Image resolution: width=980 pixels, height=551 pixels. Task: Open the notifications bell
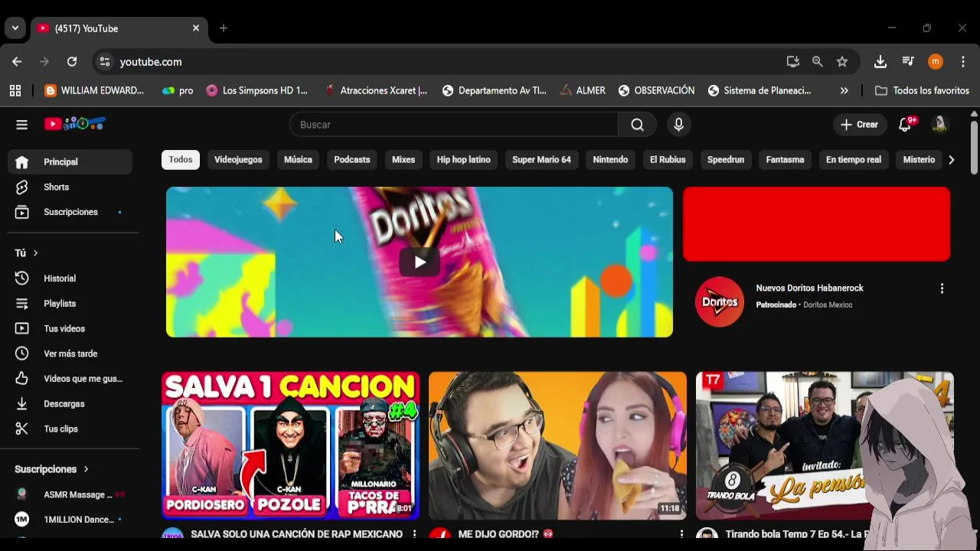[x=906, y=125]
